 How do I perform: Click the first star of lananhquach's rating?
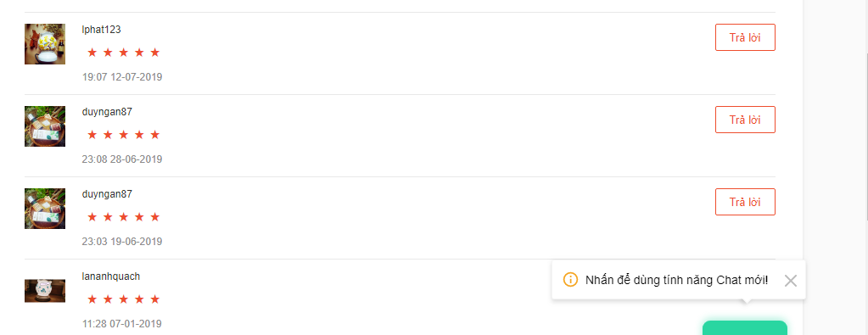click(92, 299)
